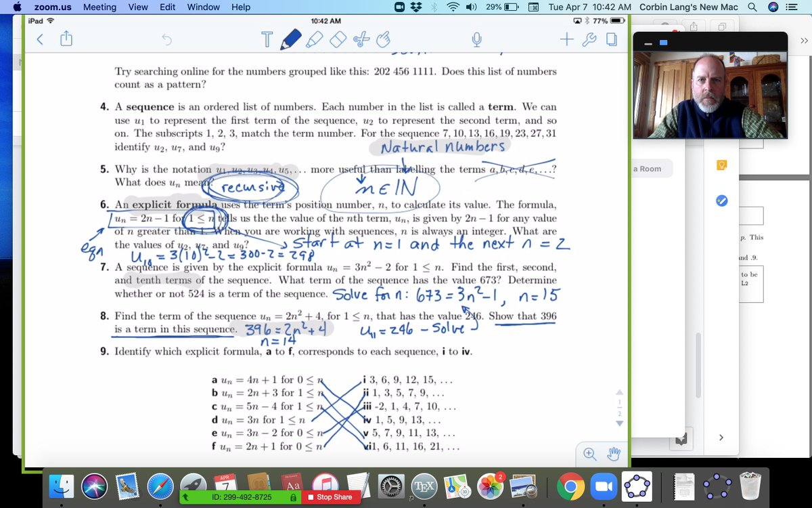
Task: Open Finder from the Dock
Action: point(62,486)
